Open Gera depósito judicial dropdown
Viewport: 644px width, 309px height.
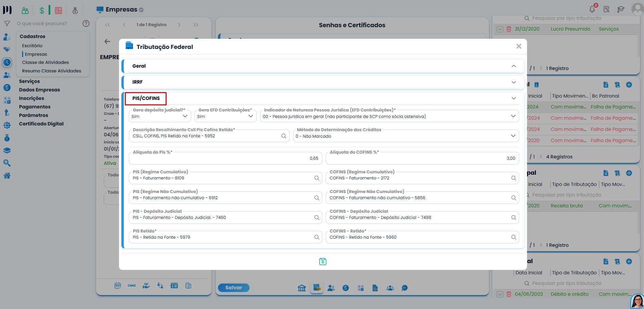[x=160, y=116]
